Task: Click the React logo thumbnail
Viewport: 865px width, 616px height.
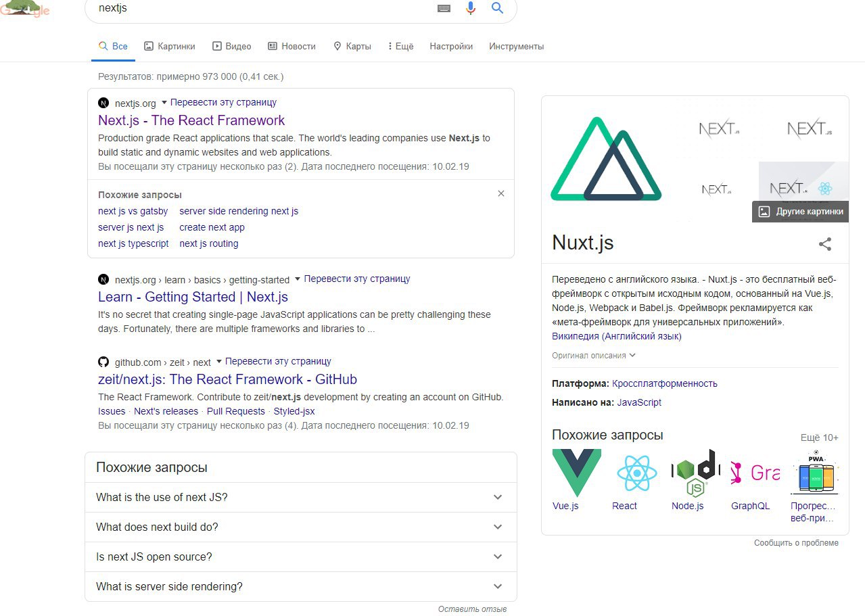Action: pos(636,473)
